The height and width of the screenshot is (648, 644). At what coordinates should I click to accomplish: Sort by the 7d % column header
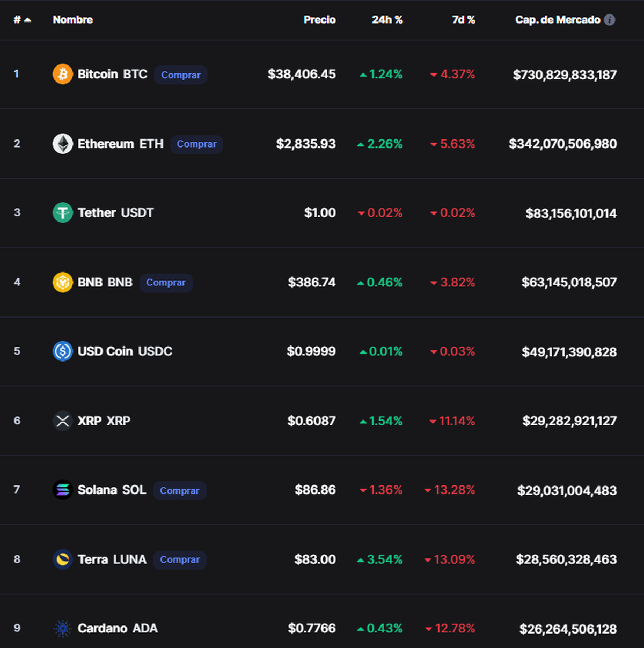pos(463,20)
